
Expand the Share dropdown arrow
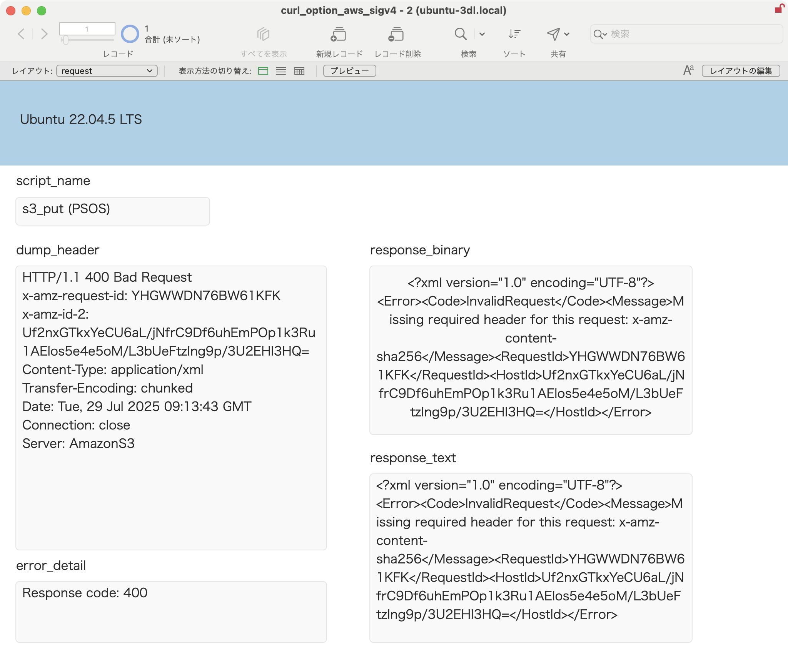(567, 34)
